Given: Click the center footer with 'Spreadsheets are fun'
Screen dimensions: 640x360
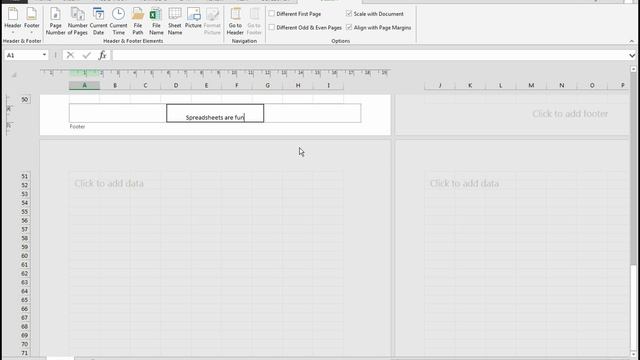Looking at the screenshot, I should click(x=215, y=113).
